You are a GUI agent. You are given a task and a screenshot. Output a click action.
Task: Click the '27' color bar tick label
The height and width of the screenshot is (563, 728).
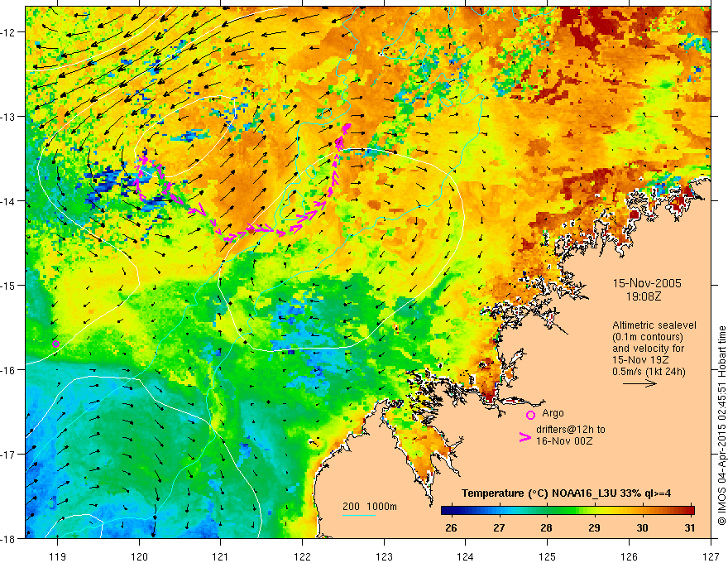499,527
